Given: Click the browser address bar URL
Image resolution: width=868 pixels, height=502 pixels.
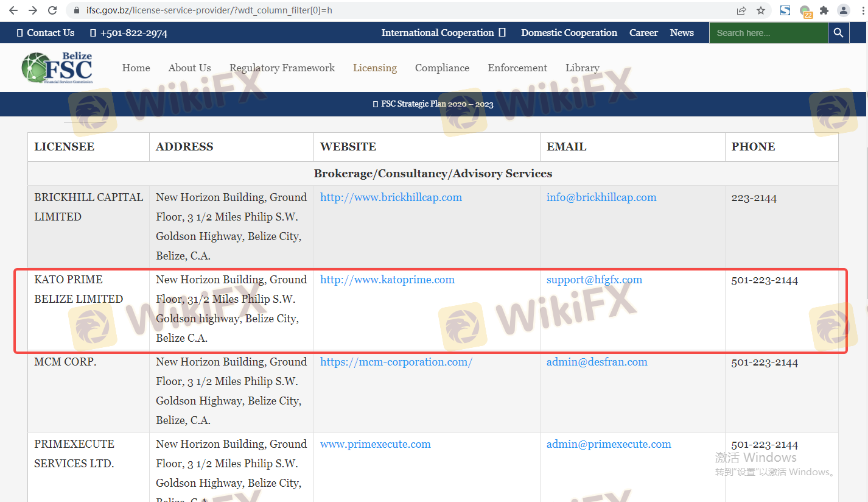Looking at the screenshot, I should coord(209,10).
